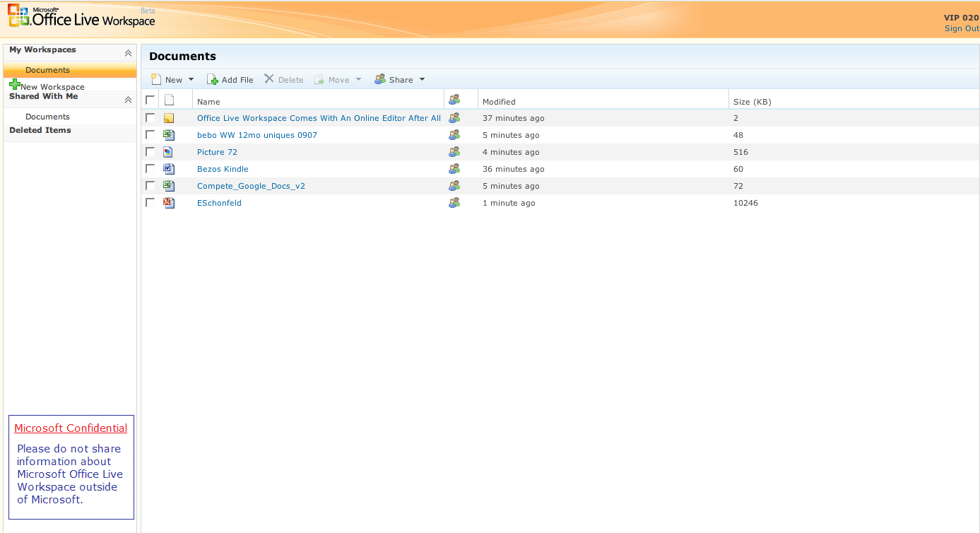Click the 4 minutes ago modified time
The height and width of the screenshot is (533, 980).
pyautogui.click(x=511, y=152)
